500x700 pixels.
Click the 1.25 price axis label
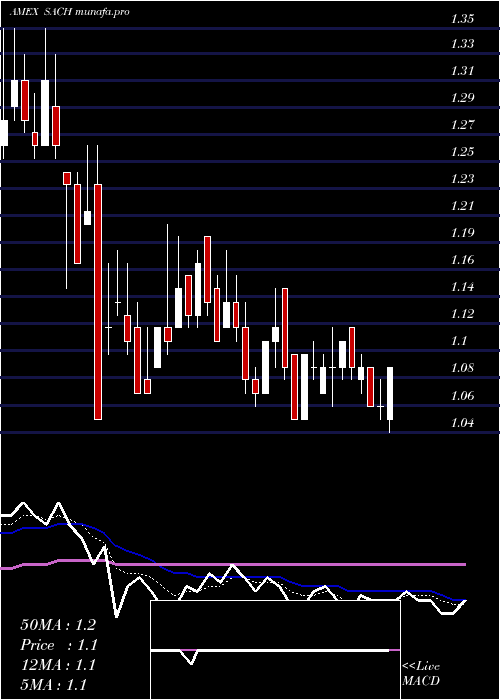pos(462,151)
